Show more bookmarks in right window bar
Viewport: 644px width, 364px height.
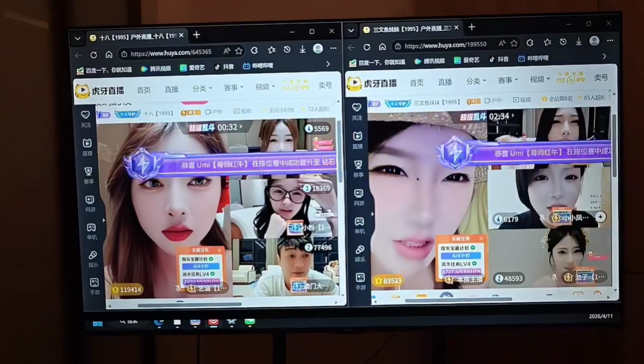(x=604, y=56)
